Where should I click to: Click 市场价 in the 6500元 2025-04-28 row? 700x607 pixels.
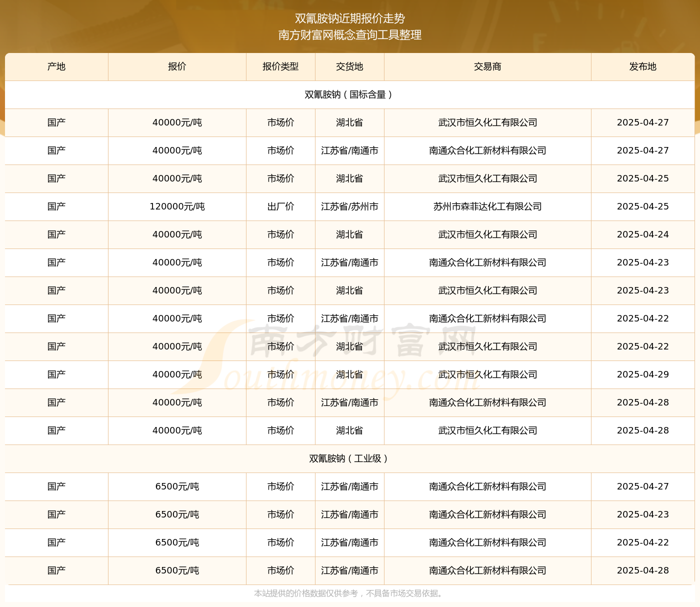pos(280,570)
